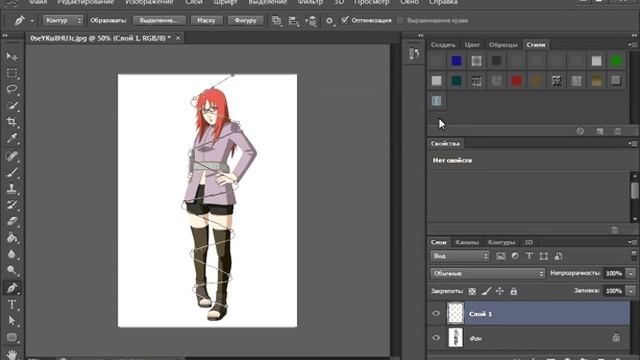Image resolution: width=640 pixels, height=360 pixels.
Task: Filter layers by text type
Action: (x=529, y=256)
